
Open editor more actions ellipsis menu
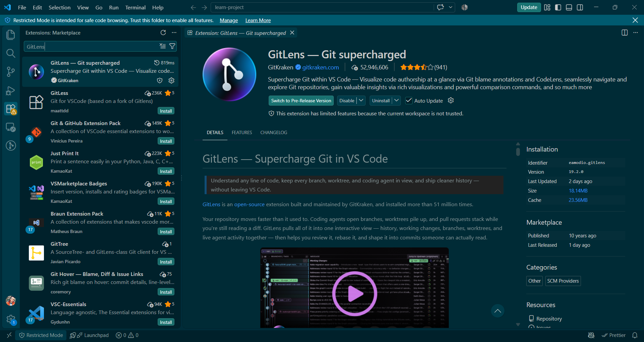coord(636,33)
